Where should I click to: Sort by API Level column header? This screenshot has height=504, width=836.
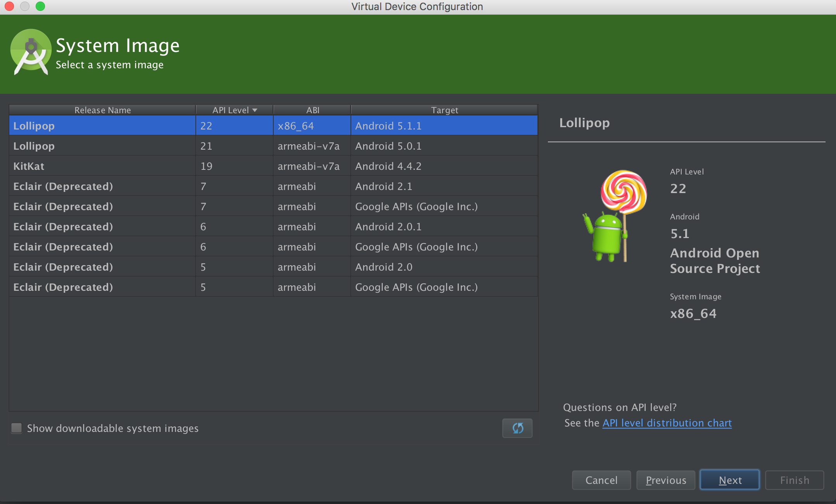tap(232, 109)
